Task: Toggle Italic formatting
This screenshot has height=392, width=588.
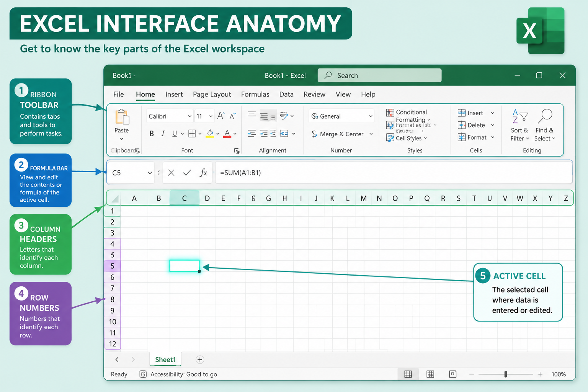Action: 163,134
